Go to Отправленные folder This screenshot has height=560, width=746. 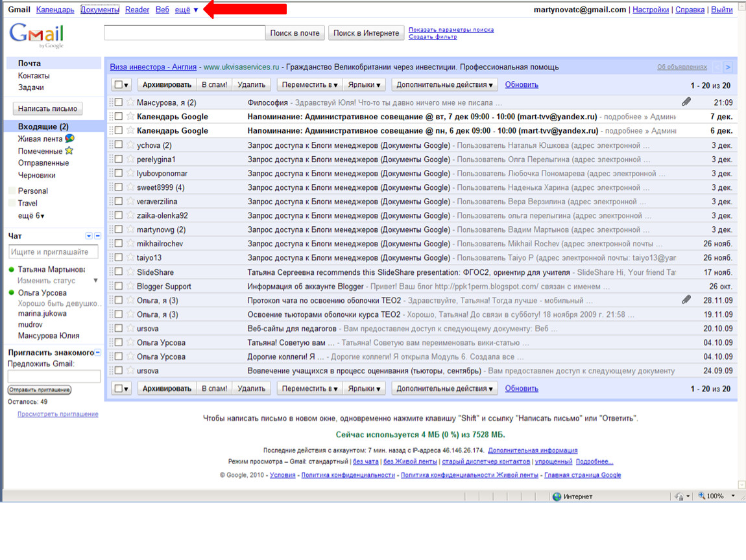tap(43, 163)
